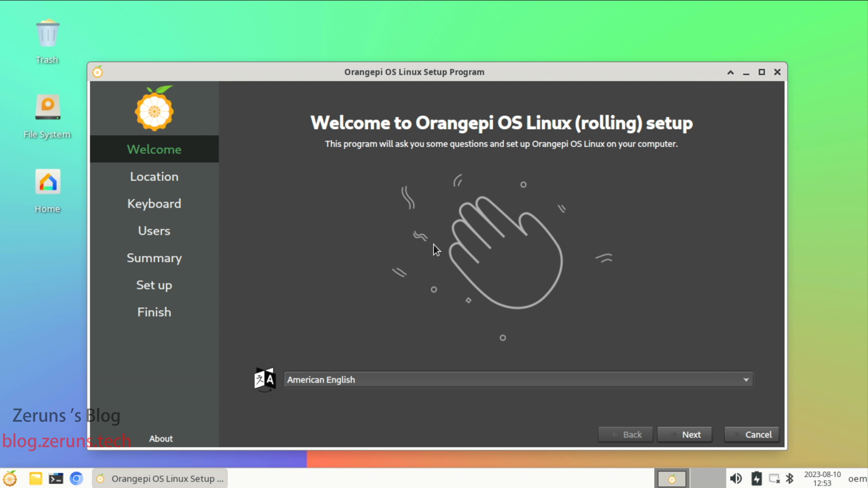Click the volume speaker tray icon
Screen dimensions: 868x488
coord(736,478)
